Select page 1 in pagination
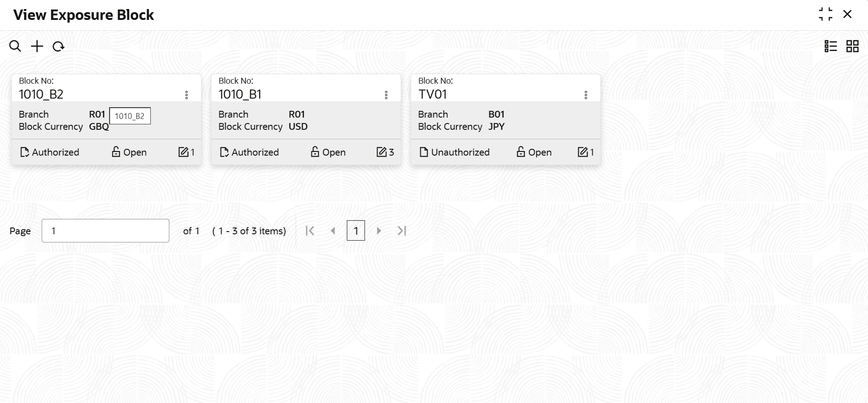This screenshot has height=403, width=868. point(356,231)
